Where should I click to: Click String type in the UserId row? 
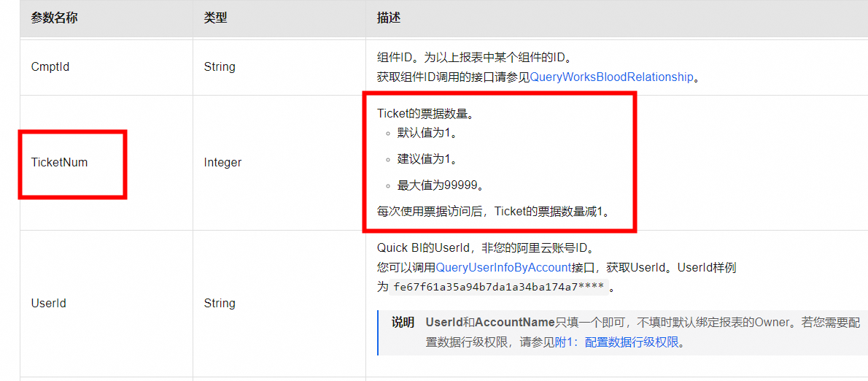[x=220, y=303]
